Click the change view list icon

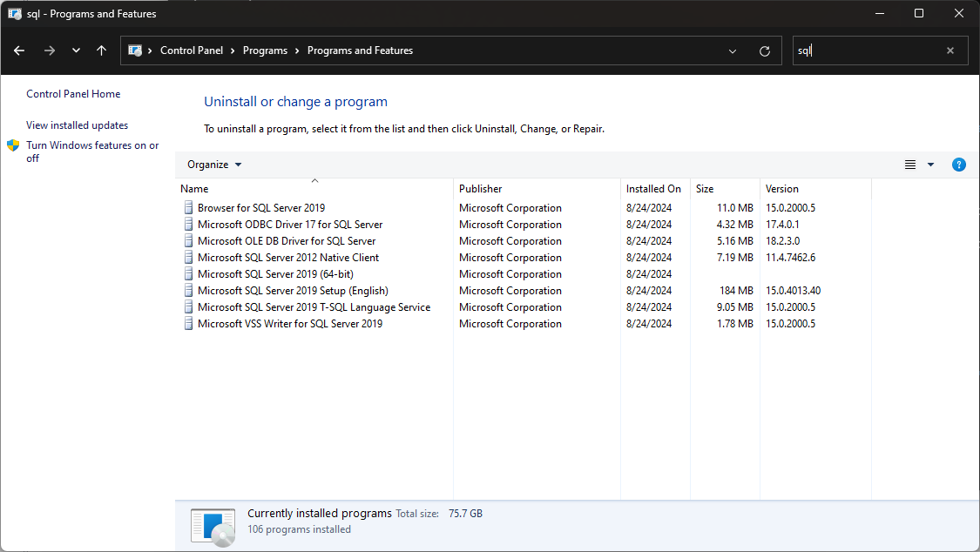coord(910,165)
